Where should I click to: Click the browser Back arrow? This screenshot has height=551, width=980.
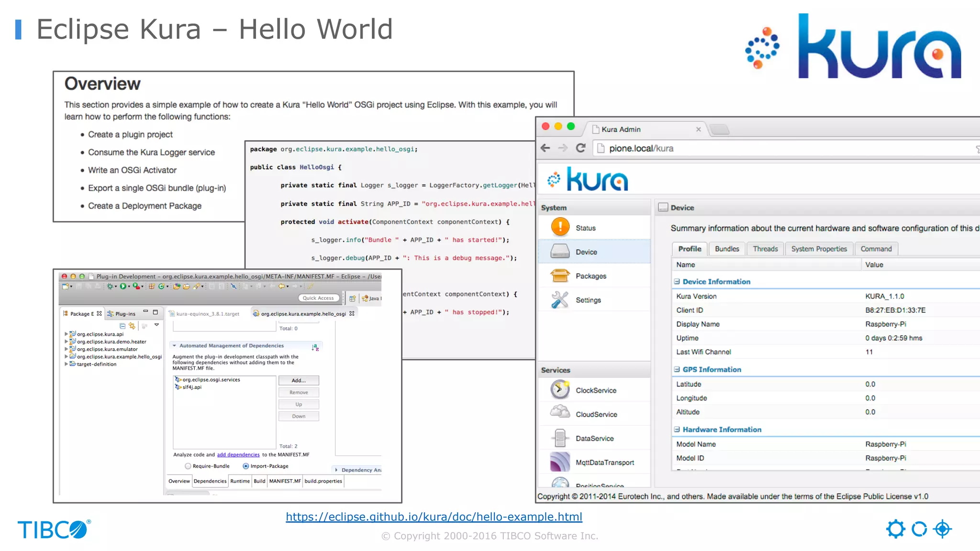tap(546, 148)
